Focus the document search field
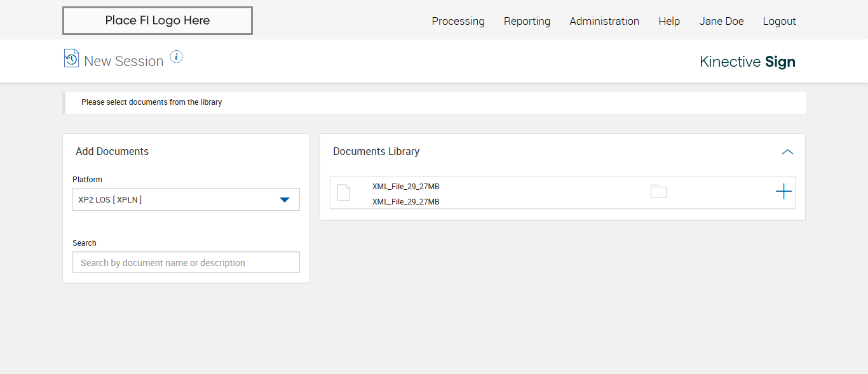The height and width of the screenshot is (374, 868). click(x=186, y=263)
